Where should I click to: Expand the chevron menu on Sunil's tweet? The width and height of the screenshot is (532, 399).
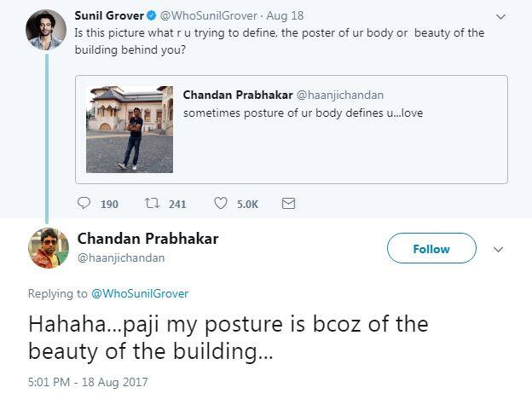click(500, 17)
